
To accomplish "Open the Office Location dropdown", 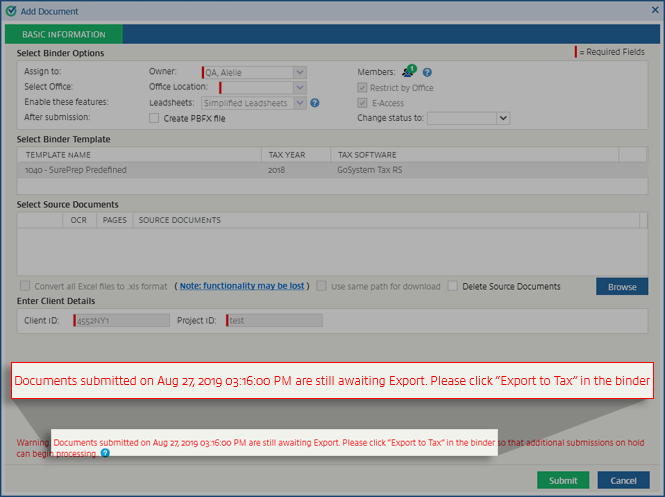I will click(299, 88).
